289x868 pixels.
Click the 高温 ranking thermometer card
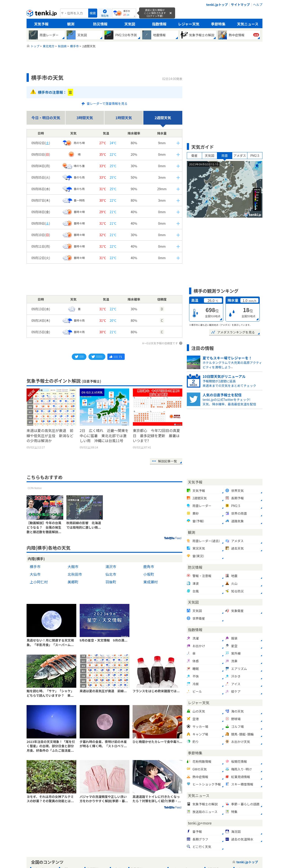click(206, 309)
